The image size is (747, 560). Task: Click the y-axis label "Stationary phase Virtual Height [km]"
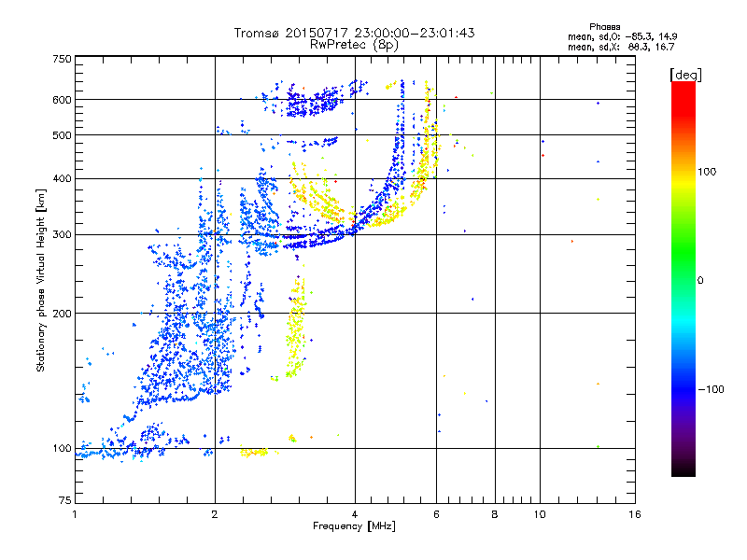point(40,280)
